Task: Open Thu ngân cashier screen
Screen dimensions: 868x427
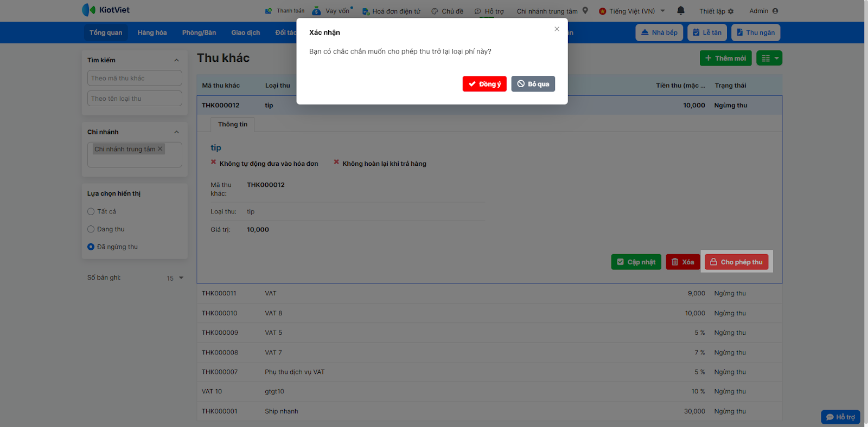Action: pyautogui.click(x=756, y=33)
